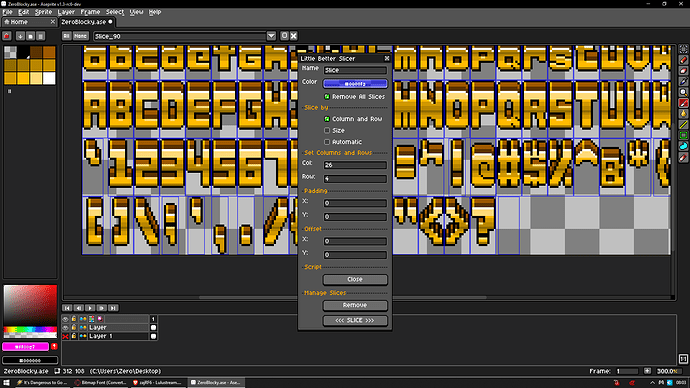Viewport: 690px width, 388px height.
Task: Toggle visibility of the layer named Layer
Action: 66,327
